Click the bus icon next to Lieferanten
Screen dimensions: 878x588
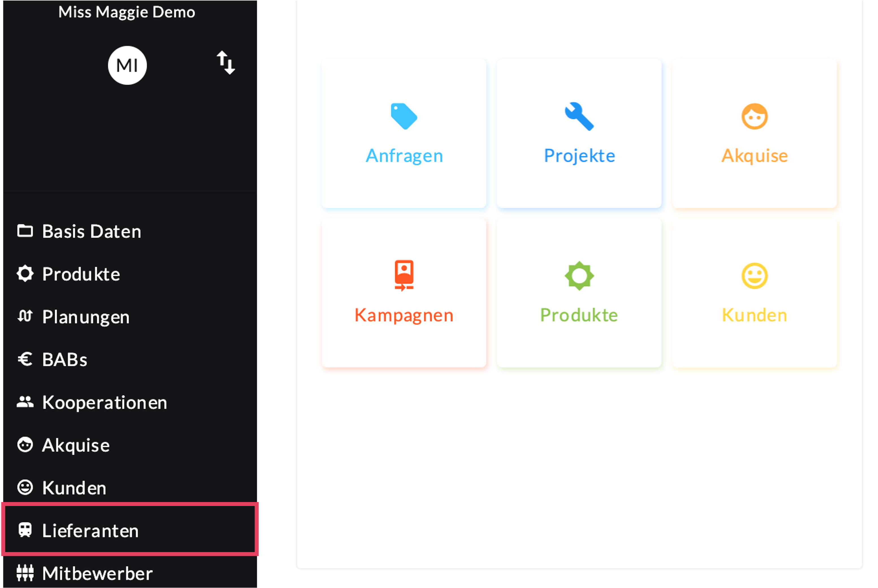(25, 530)
